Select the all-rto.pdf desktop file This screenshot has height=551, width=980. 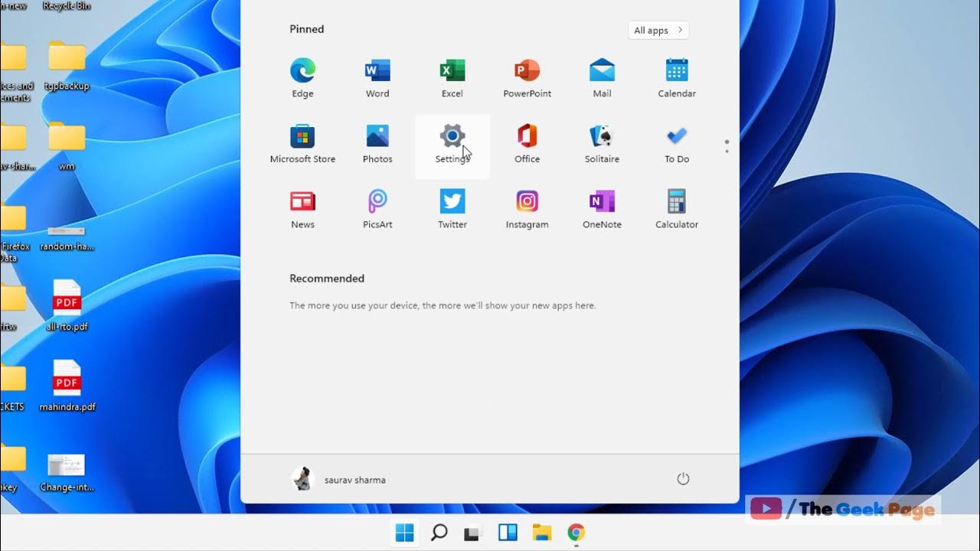pos(67,305)
